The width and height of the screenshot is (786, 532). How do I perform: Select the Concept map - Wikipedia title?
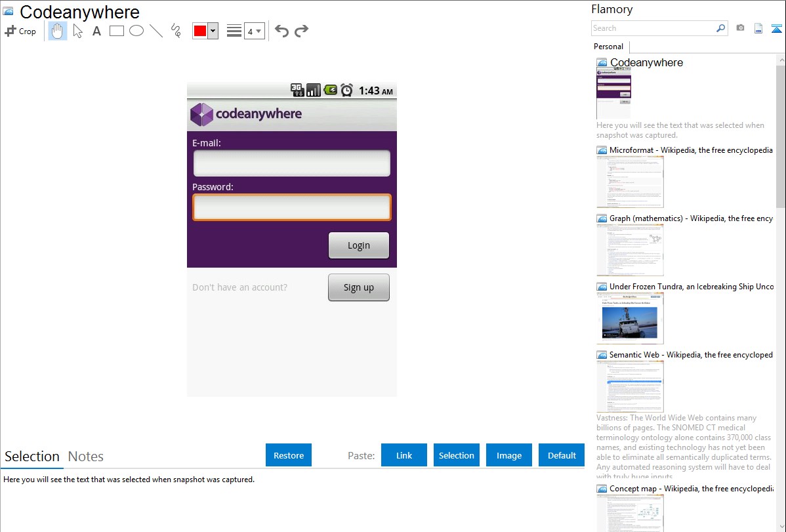(692, 488)
